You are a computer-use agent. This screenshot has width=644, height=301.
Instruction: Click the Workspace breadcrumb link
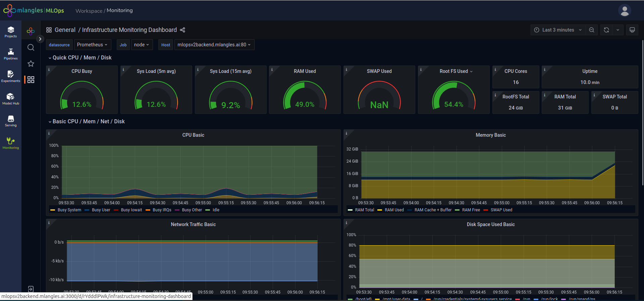[x=89, y=11]
